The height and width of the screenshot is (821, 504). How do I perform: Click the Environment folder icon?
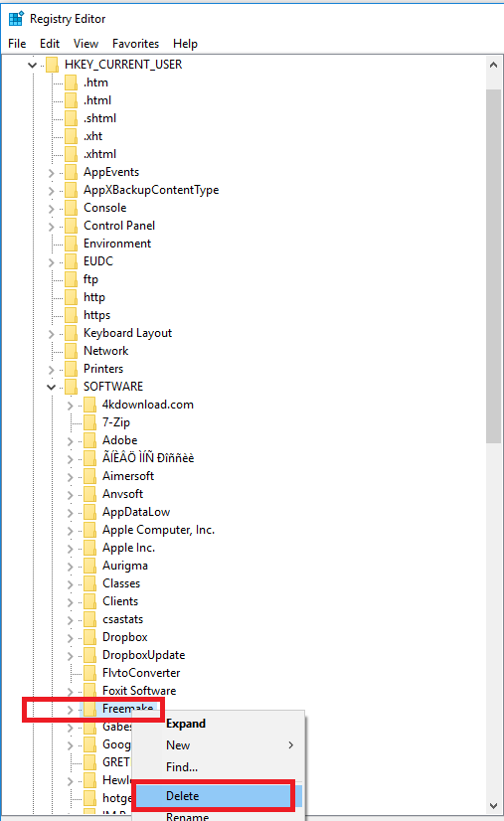tap(71, 244)
